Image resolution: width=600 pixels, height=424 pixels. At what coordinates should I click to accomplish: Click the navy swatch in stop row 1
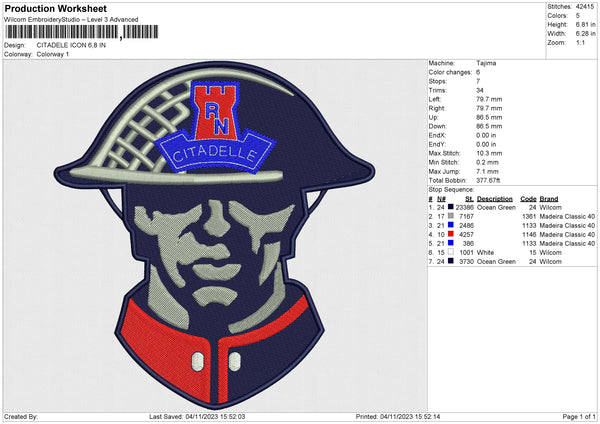451,207
